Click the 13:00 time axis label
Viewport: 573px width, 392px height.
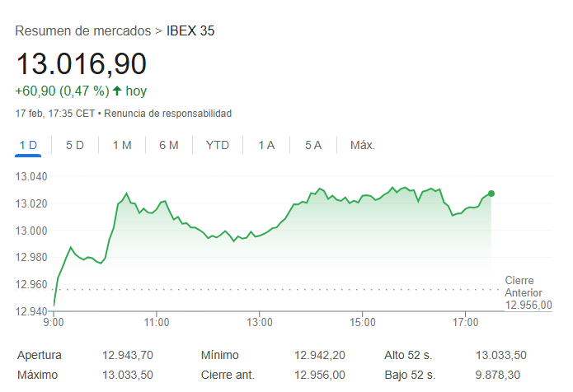click(259, 322)
